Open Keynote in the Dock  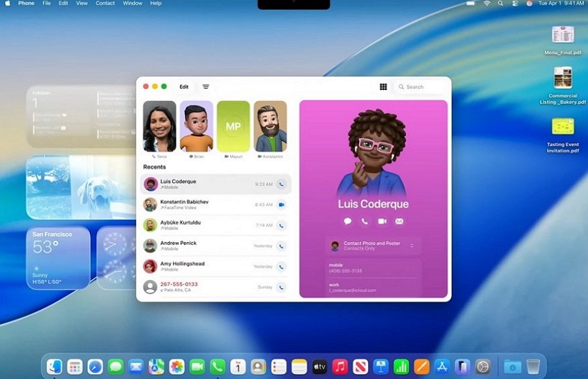381,367
